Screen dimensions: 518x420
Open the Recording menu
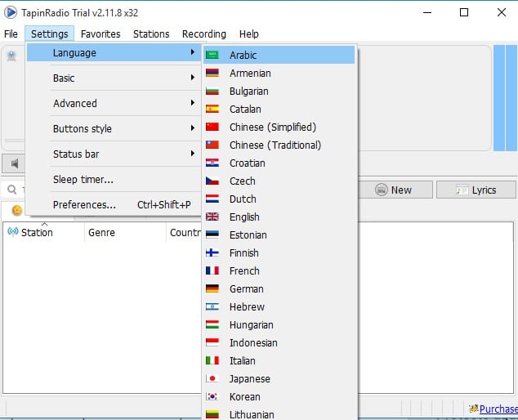[x=204, y=34]
